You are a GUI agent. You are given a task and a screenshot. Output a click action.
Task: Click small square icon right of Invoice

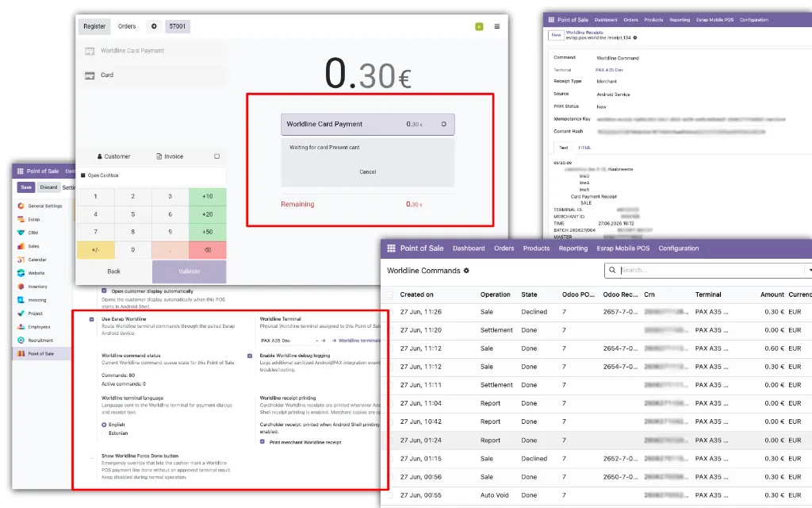(x=217, y=156)
